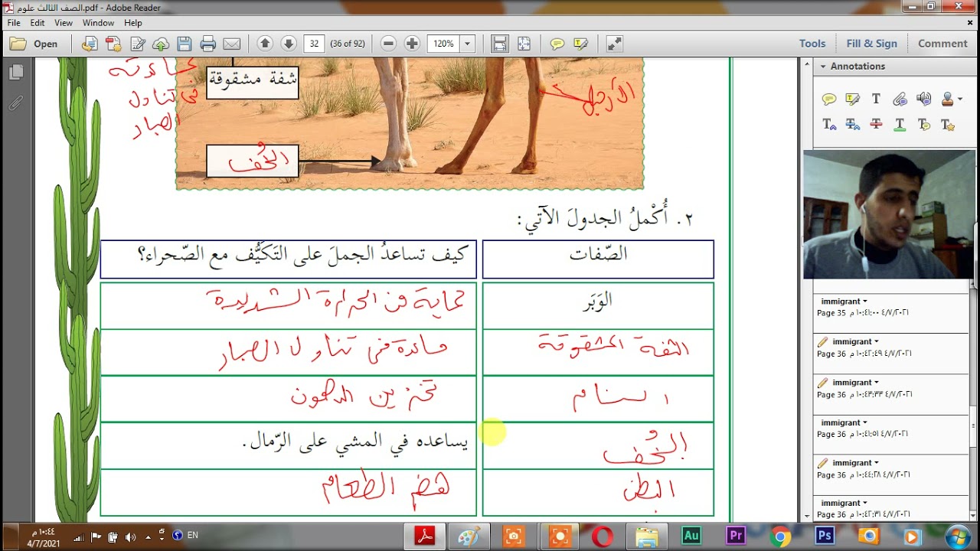The height and width of the screenshot is (551, 980).
Task: Open the View menu
Action: coord(64,23)
